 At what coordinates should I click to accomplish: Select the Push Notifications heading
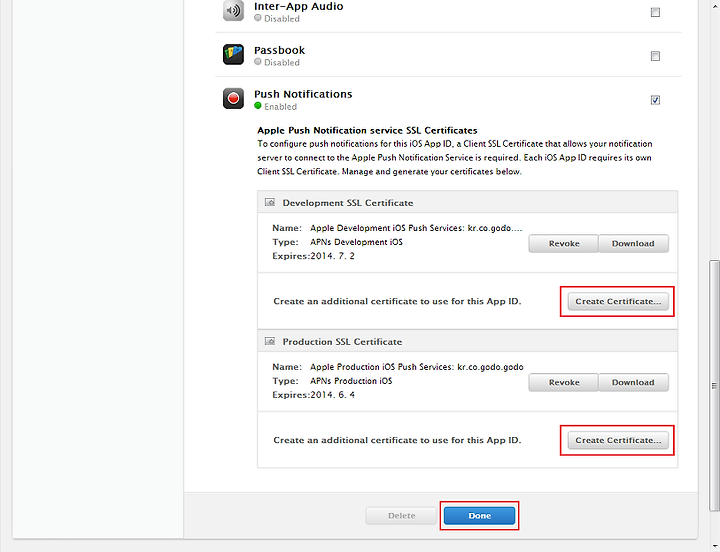[x=303, y=94]
